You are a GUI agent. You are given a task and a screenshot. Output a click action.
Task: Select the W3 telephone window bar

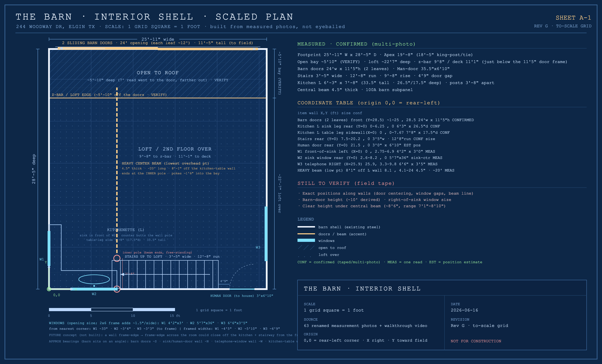(266, 234)
